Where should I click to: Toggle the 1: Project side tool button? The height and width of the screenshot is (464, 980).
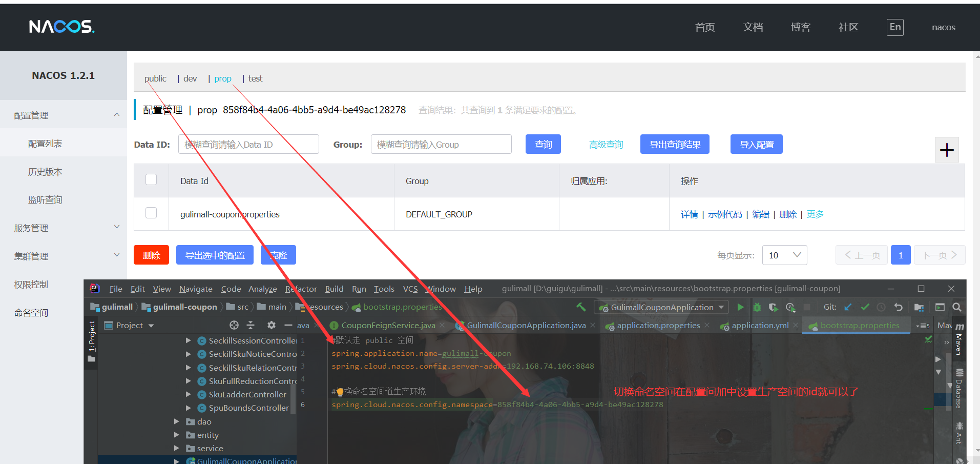91,341
